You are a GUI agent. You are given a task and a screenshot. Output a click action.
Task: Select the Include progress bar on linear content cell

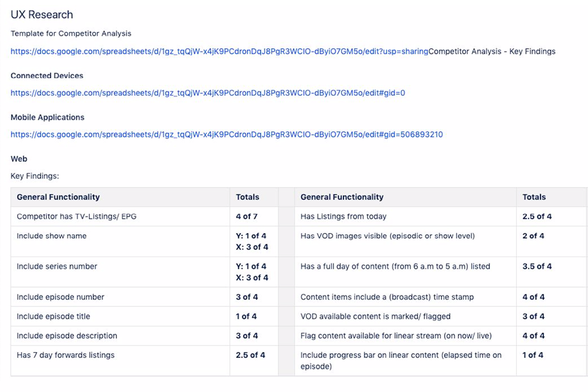(405, 360)
